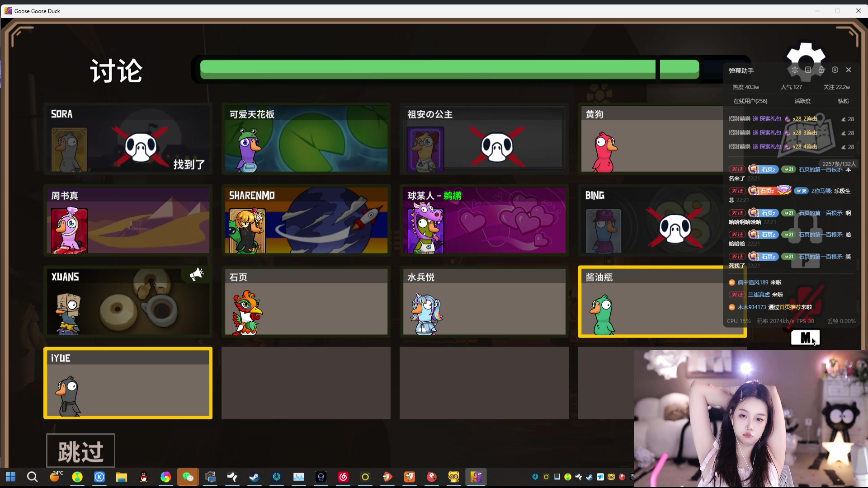Open the colorful pinwheel taskbar icon
This screenshot has width=868, height=488.
click(x=165, y=477)
